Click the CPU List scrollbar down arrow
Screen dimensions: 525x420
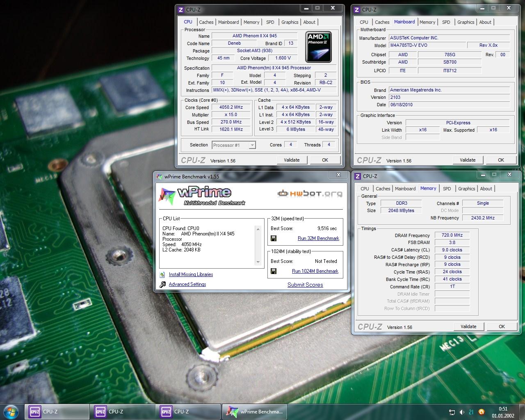click(x=258, y=262)
